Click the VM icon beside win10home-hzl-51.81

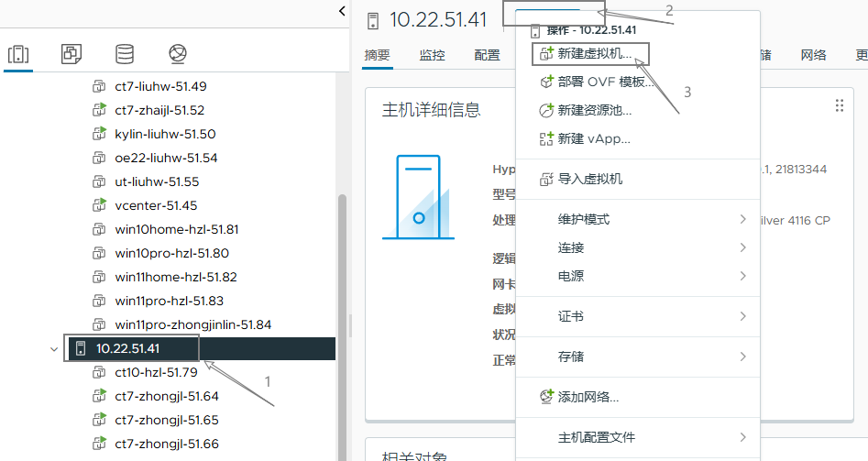[99, 229]
